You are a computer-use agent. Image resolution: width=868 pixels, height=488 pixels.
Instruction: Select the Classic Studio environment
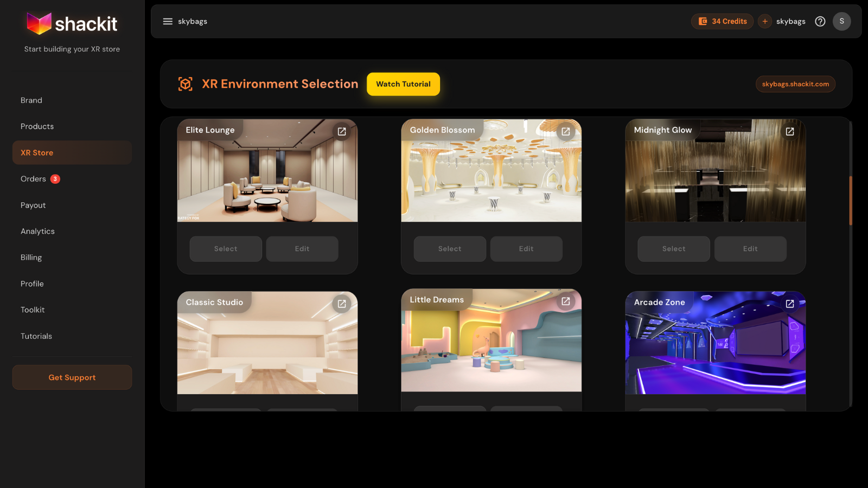coord(226,411)
